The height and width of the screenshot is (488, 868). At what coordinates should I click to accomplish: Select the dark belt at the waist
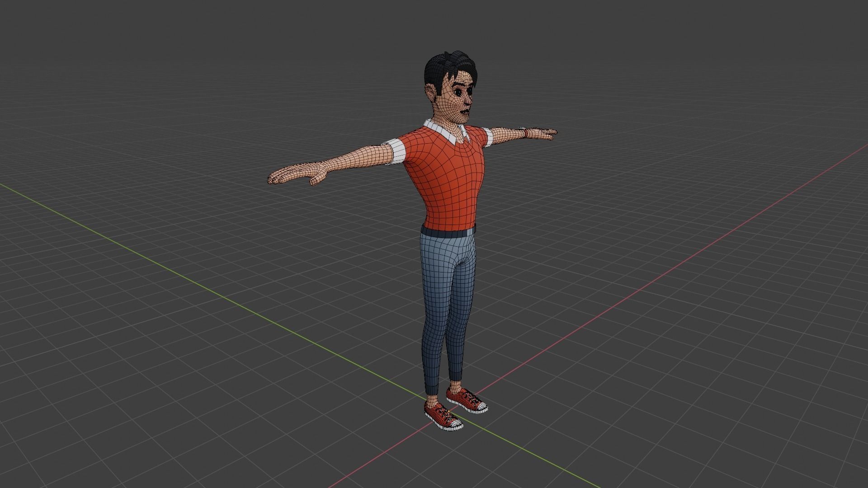[448, 234]
